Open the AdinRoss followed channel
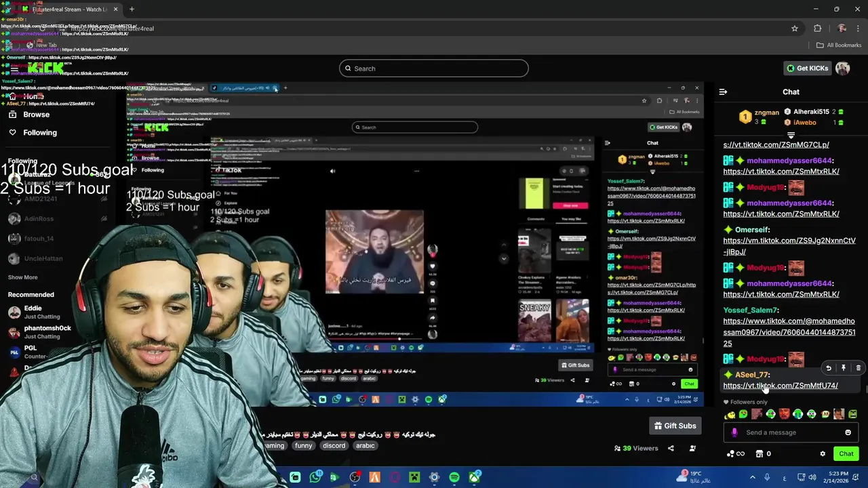The width and height of the screenshot is (868, 488). click(39, 219)
